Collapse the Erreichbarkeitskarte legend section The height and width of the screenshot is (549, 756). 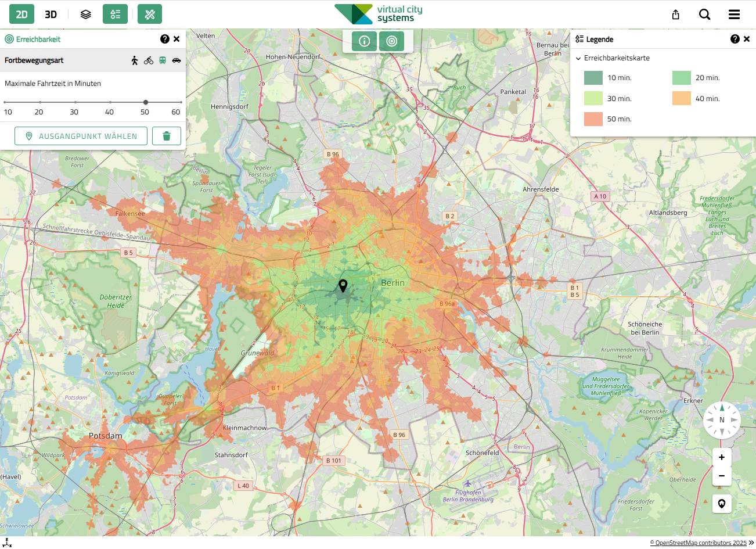tap(578, 58)
